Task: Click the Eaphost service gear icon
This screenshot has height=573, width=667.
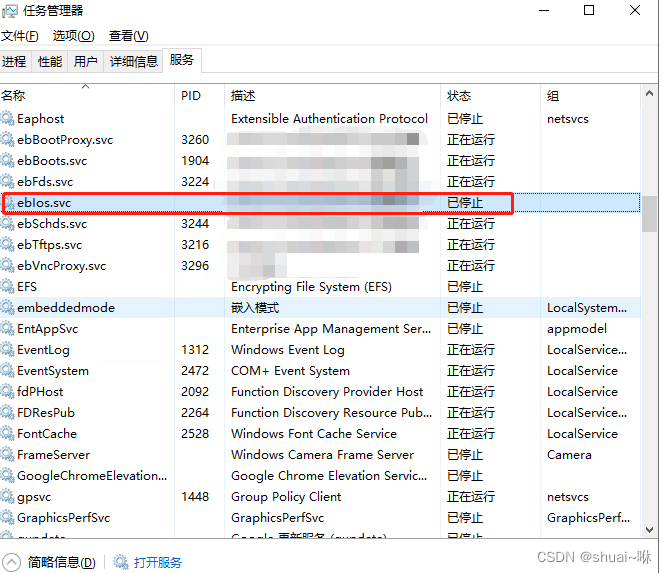Action: (8, 119)
